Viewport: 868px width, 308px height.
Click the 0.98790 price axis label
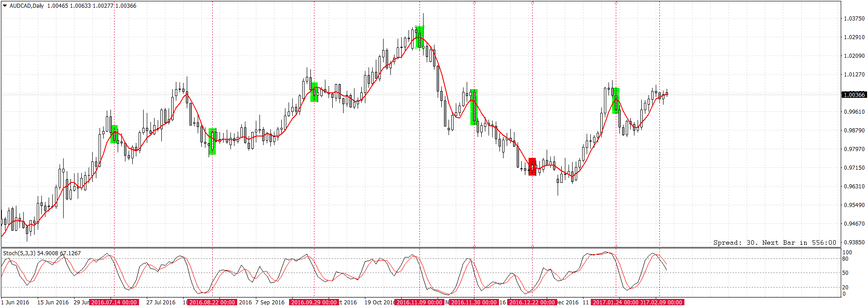click(854, 131)
